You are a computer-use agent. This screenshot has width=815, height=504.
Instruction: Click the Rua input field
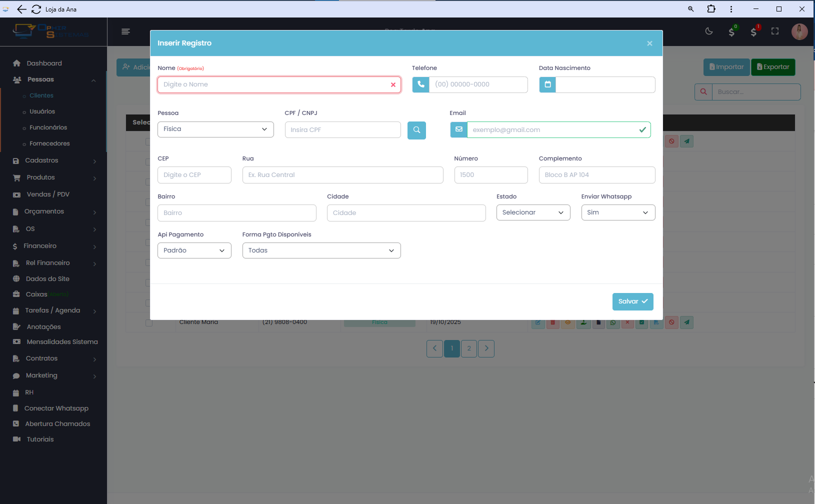click(342, 175)
